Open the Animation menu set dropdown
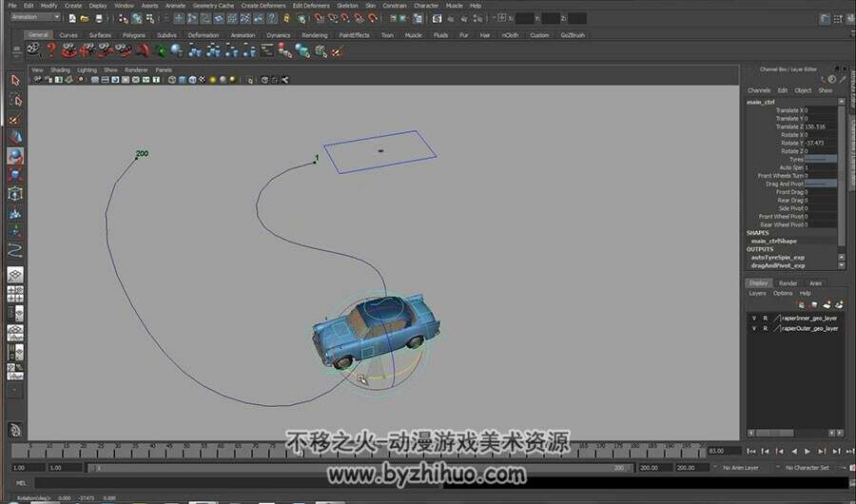This screenshot has width=856, height=504. tap(35, 17)
